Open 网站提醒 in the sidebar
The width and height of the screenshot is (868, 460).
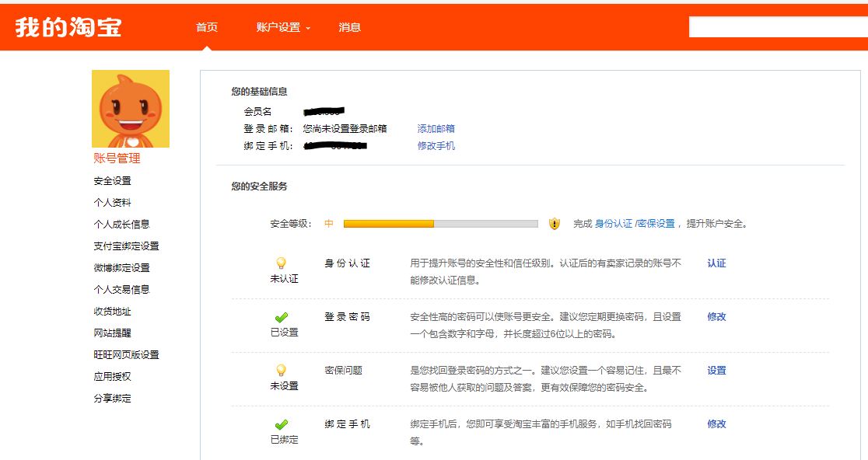[112, 333]
